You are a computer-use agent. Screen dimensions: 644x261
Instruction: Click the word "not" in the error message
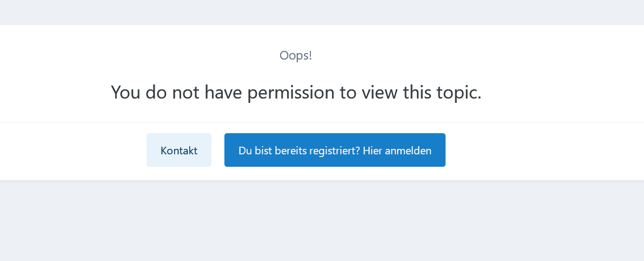click(185, 93)
